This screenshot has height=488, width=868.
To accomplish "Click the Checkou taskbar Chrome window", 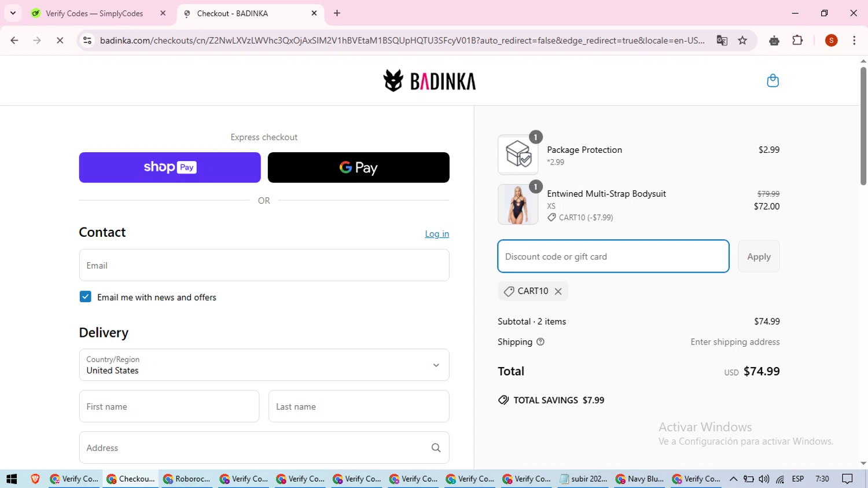I will click(x=131, y=479).
